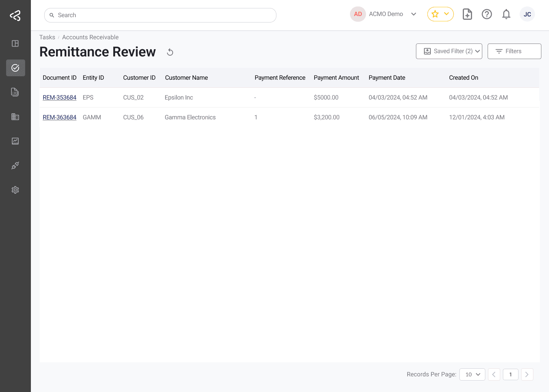Open Accounts Receivable breadcrumb item

point(90,37)
